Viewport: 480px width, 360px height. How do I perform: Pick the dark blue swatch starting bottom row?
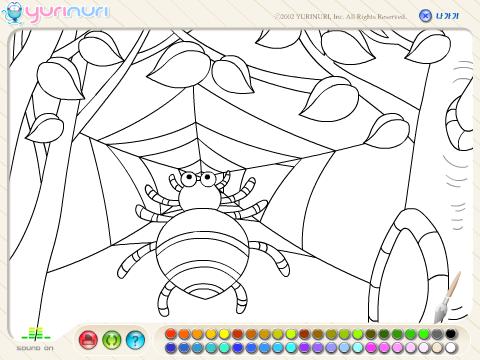pos(171,348)
